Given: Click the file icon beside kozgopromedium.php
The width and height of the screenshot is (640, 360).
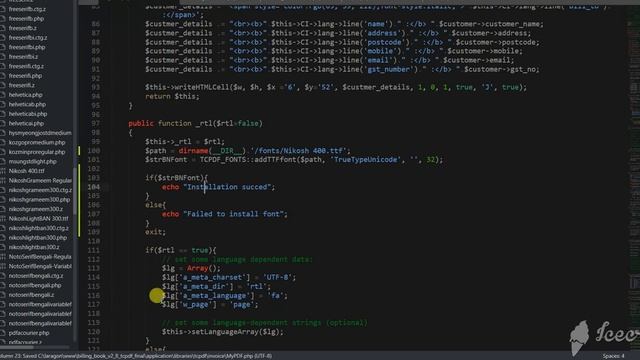Looking at the screenshot, I should [x=3, y=142].
